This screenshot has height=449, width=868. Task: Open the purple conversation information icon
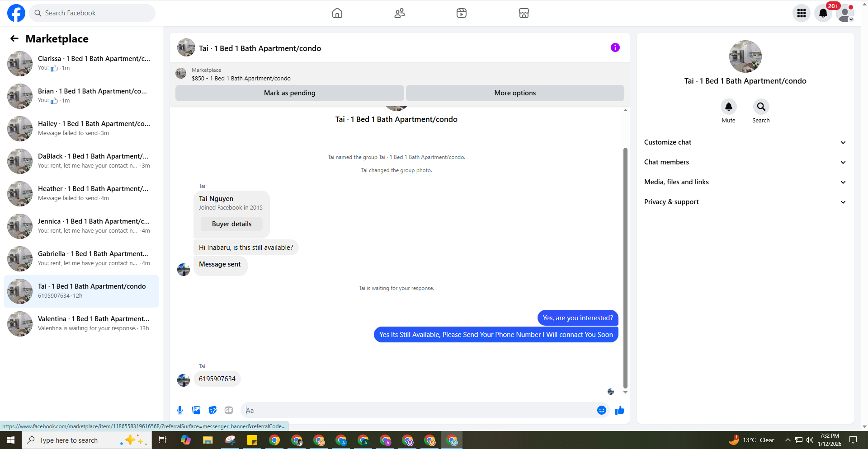[615, 47]
